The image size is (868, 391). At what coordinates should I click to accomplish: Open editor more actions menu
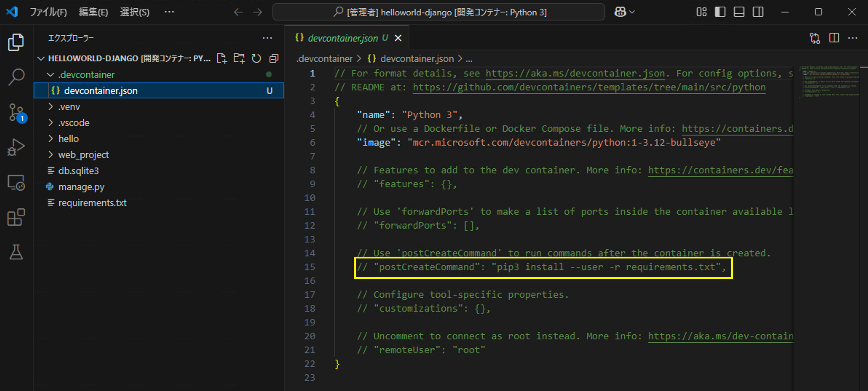(853, 38)
